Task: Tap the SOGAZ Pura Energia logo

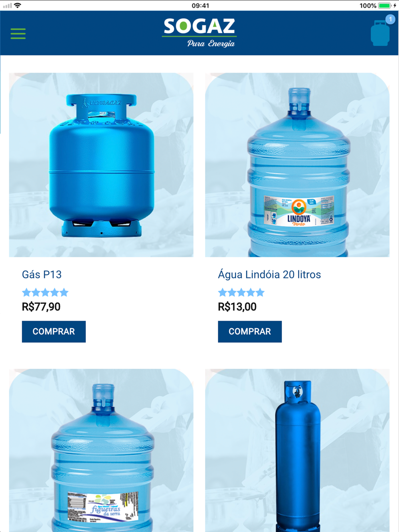Action: coord(199,33)
